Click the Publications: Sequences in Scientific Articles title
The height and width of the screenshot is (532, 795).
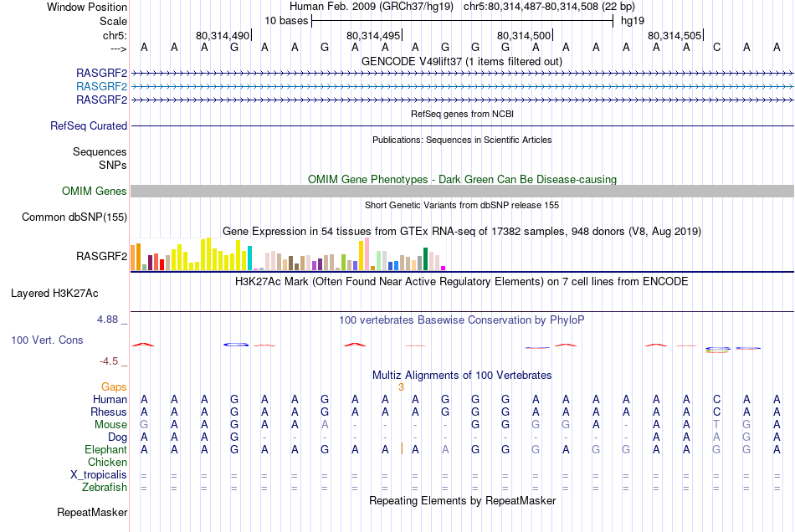(462, 140)
